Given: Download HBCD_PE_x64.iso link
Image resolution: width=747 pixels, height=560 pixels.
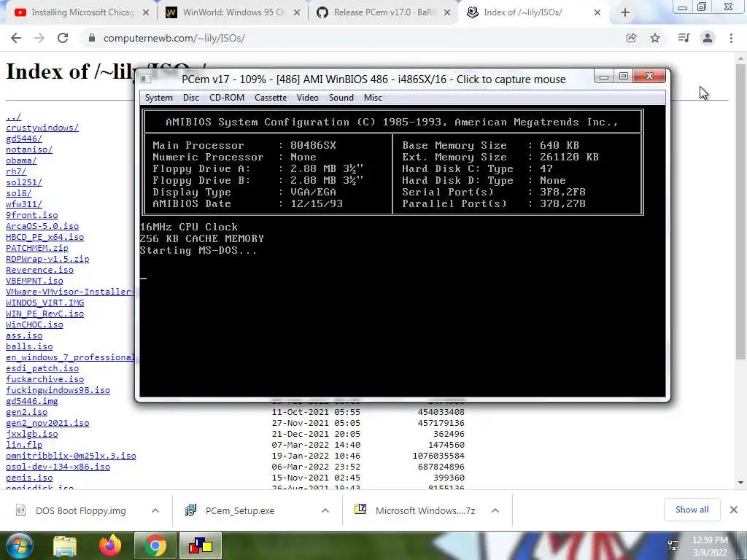Looking at the screenshot, I should point(44,237).
